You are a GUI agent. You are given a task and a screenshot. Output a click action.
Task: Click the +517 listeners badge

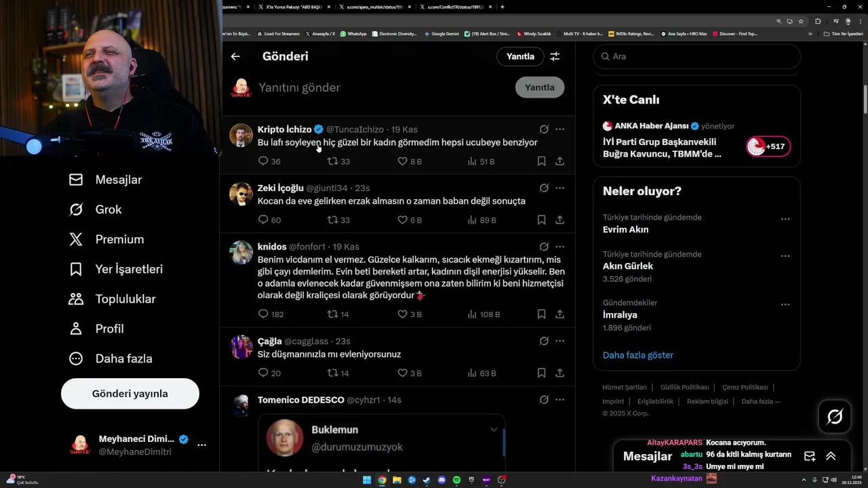click(x=768, y=146)
